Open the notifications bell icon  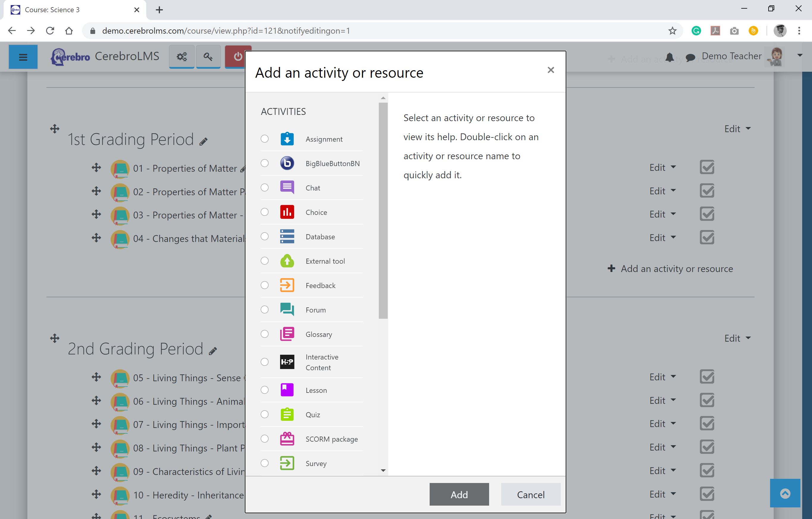tap(670, 57)
